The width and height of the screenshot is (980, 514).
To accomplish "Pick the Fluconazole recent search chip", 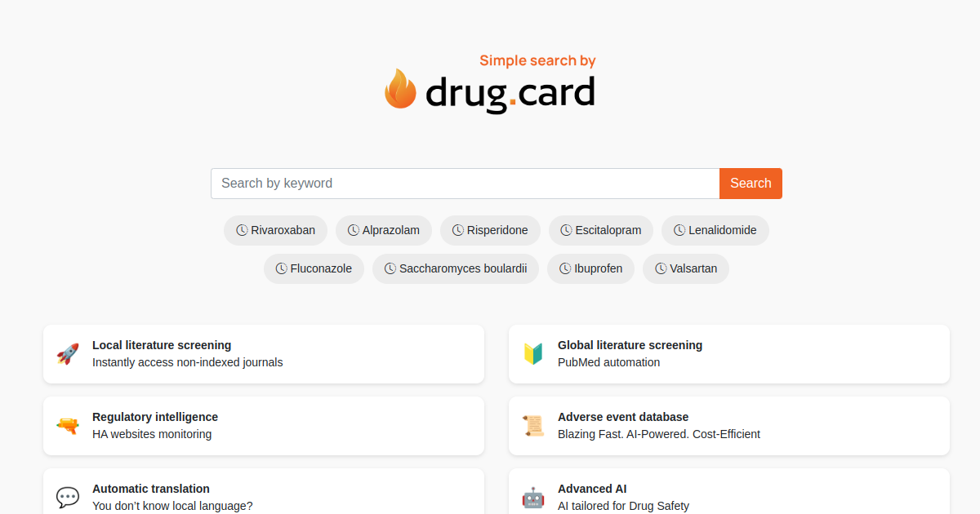I will [x=314, y=268].
